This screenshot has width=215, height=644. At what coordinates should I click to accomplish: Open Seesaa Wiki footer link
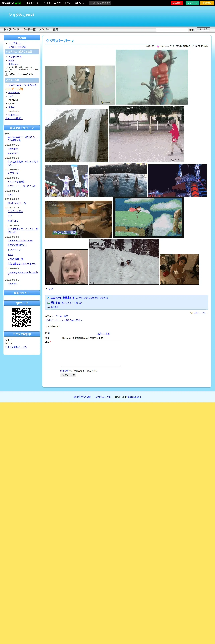135,397
